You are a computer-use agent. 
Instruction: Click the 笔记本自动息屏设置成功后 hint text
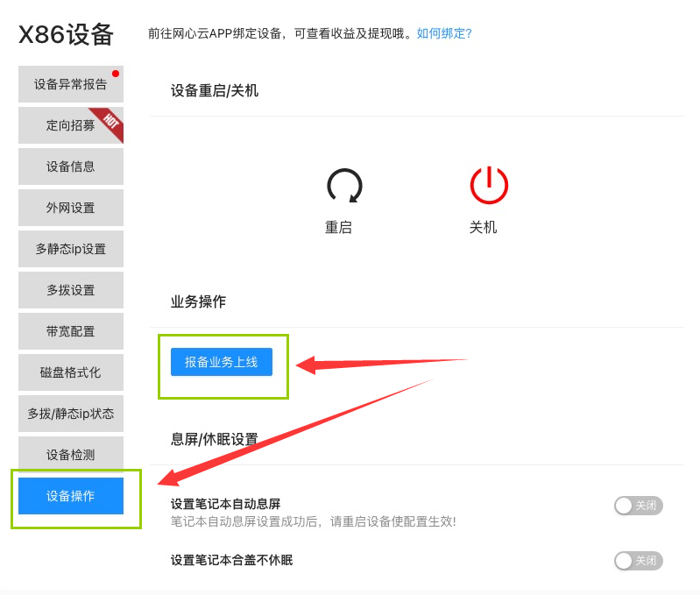[x=314, y=521]
